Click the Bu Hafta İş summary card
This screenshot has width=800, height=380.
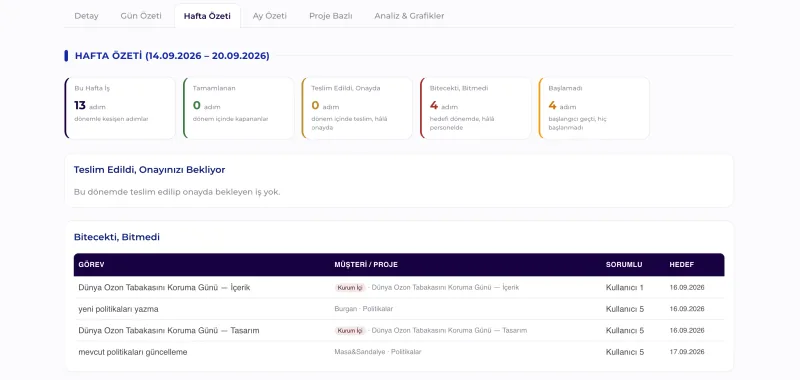(120, 108)
